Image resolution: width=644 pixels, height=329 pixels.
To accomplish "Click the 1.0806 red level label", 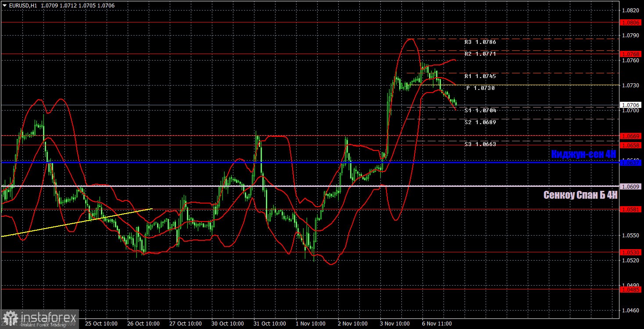I will point(631,22).
